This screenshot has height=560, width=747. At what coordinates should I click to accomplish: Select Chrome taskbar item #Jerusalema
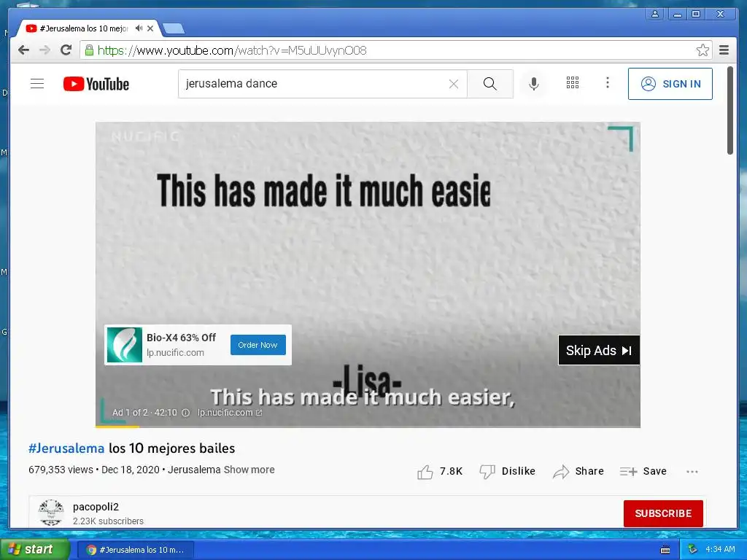[136, 550]
